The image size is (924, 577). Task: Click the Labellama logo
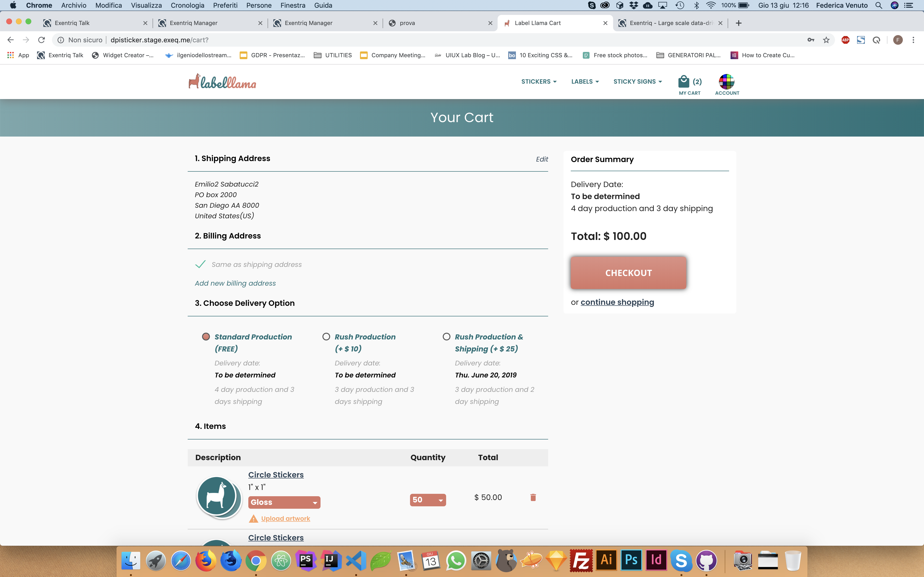[x=222, y=82]
